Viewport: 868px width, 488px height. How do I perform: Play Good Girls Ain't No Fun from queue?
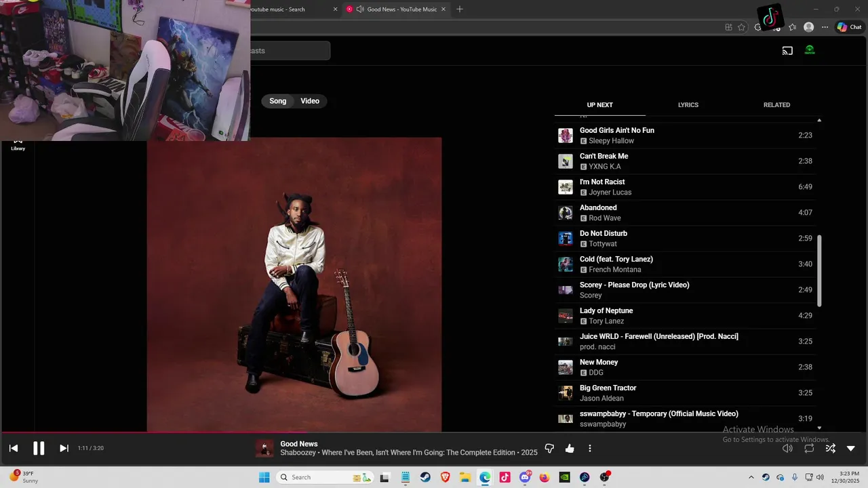(685, 136)
